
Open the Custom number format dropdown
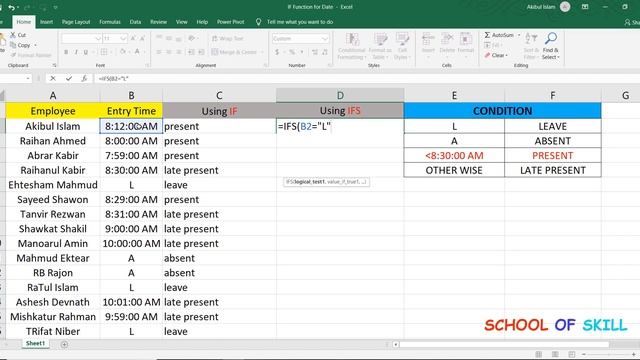(325, 38)
